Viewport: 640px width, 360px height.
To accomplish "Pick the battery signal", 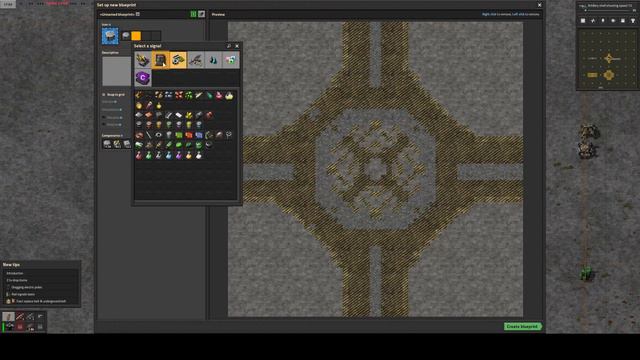I will pyautogui.click(x=199, y=115).
